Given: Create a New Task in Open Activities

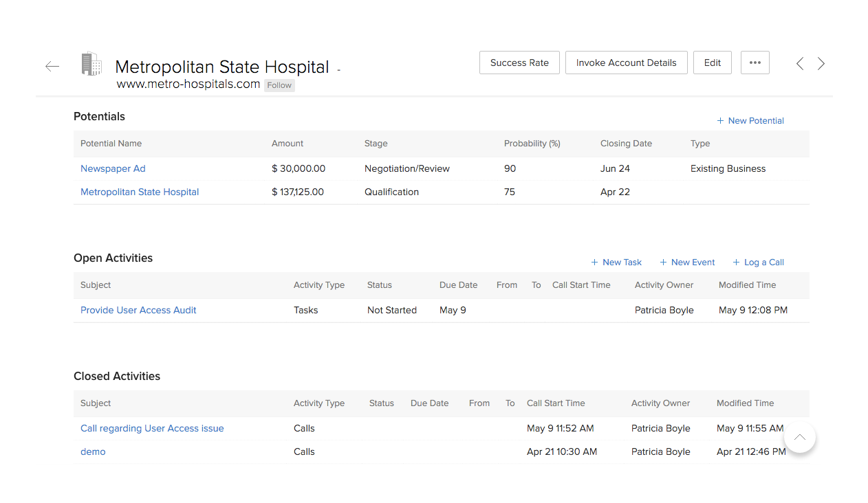Looking at the screenshot, I should pos(616,262).
